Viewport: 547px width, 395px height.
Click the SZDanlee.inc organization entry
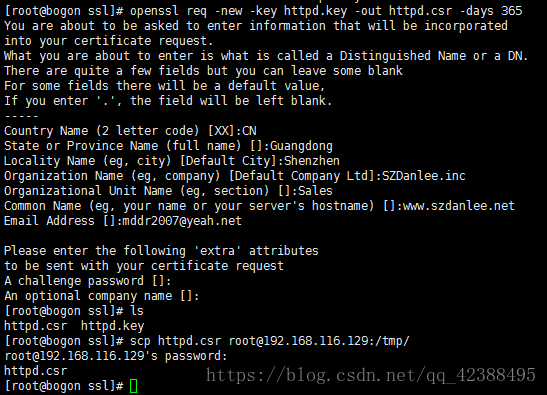(424, 176)
